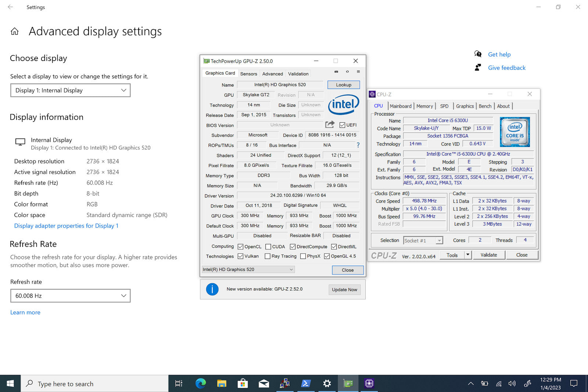Image resolution: width=588 pixels, height=392 pixels.
Task: Click the Settings gear taskbar icon
Action: [x=327, y=384]
